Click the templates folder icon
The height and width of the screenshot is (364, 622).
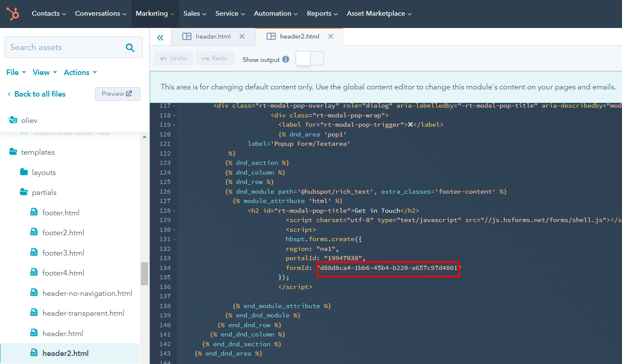click(x=13, y=152)
